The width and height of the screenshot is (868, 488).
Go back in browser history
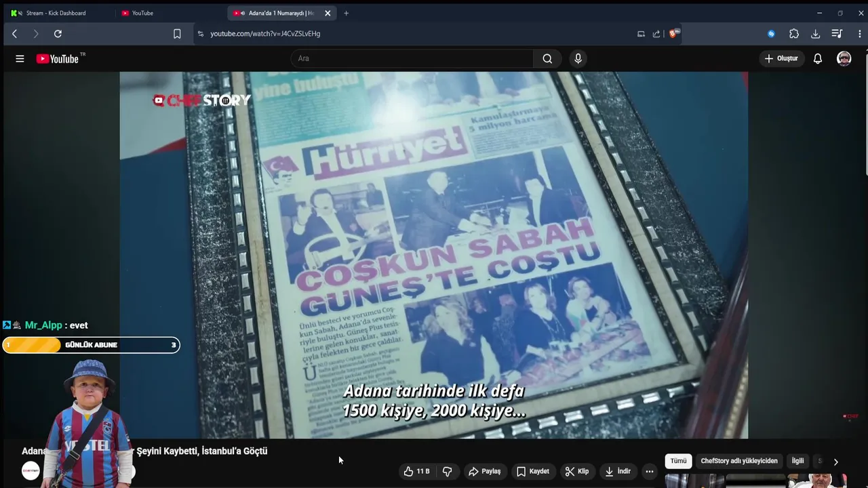14,34
